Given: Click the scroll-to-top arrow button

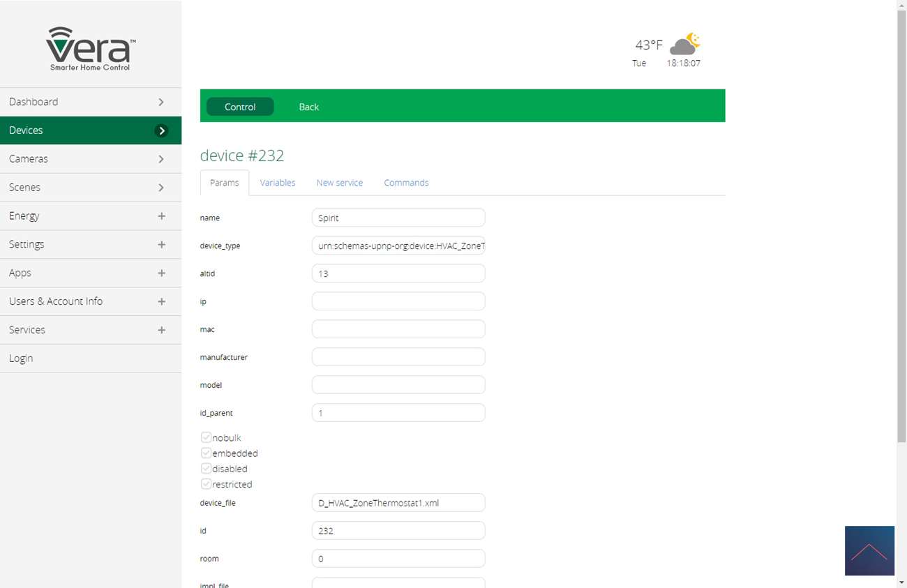Looking at the screenshot, I should (869, 550).
